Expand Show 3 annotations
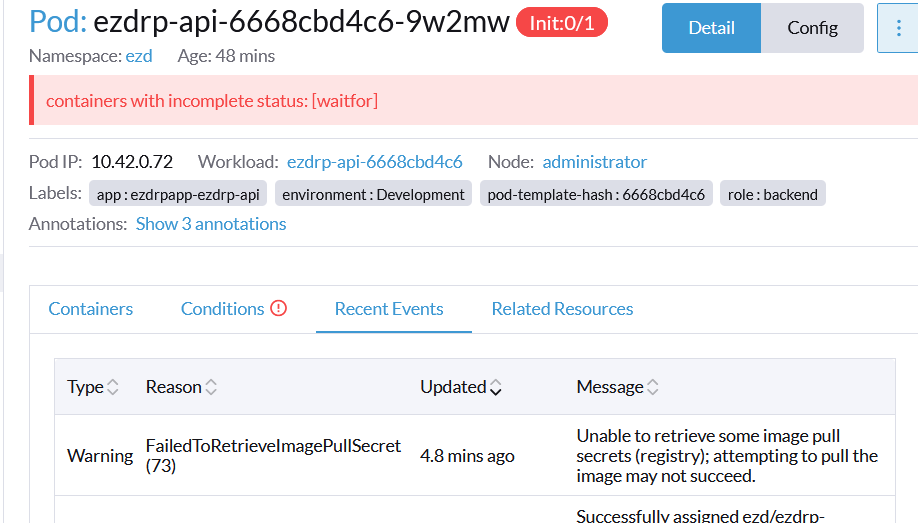Screen dimensions: 918x523 click(211, 224)
